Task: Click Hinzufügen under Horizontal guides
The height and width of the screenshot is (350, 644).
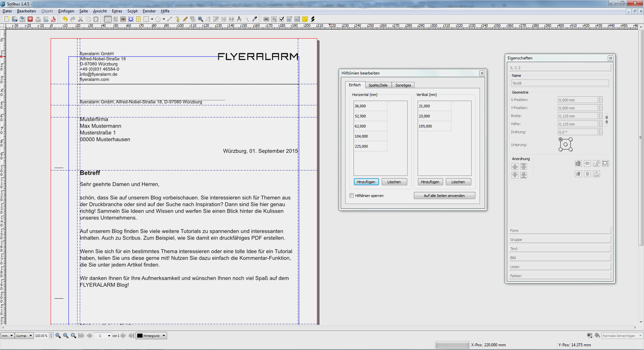Action: tap(366, 182)
